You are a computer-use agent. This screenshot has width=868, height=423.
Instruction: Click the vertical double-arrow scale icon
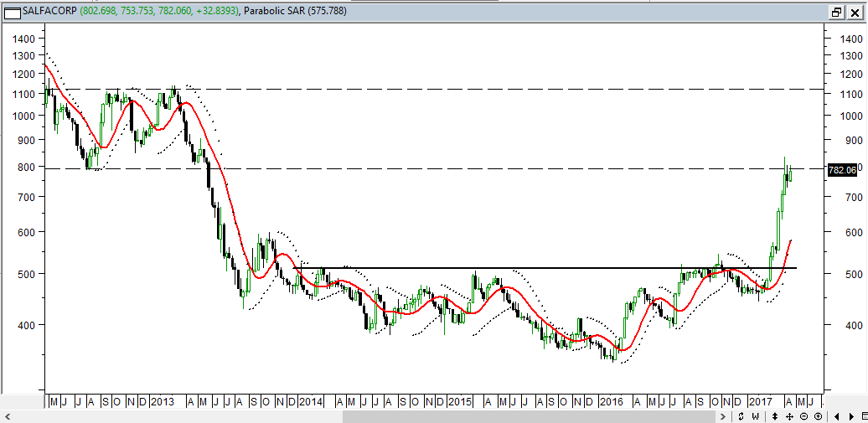776,416
